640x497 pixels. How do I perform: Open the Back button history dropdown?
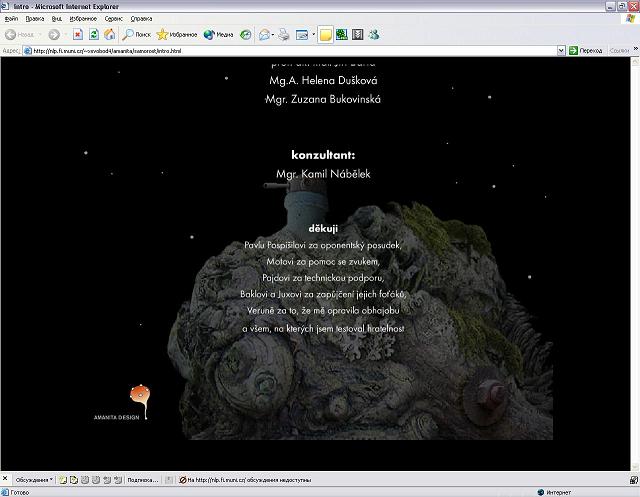click(40, 35)
